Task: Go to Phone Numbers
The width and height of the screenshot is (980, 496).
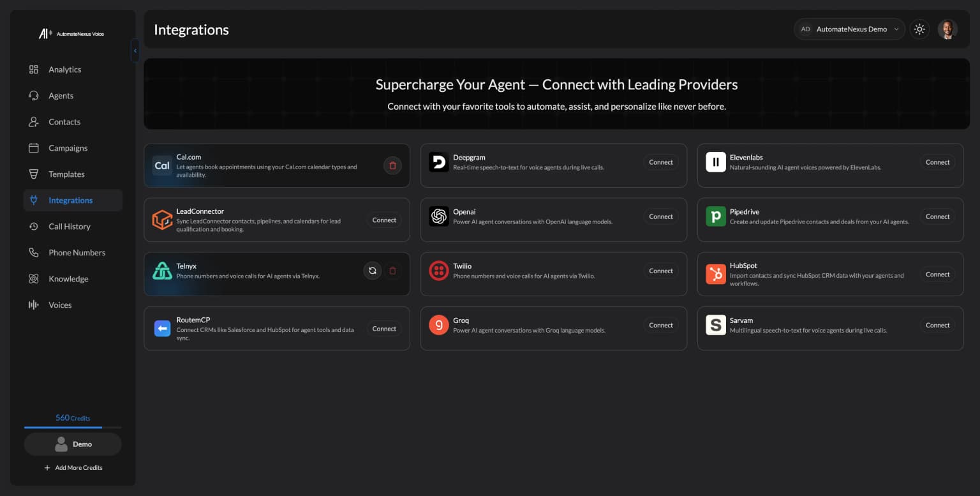Action: 73,253
